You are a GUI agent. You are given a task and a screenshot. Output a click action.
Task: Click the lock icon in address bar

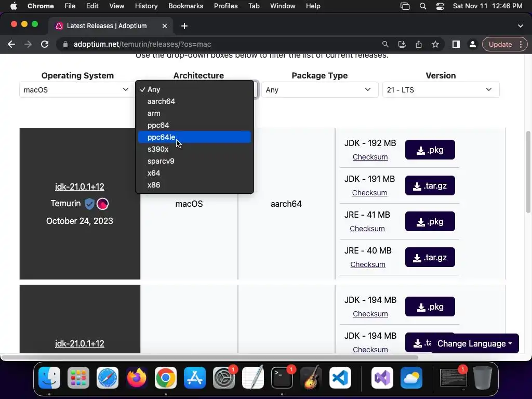coord(65,45)
